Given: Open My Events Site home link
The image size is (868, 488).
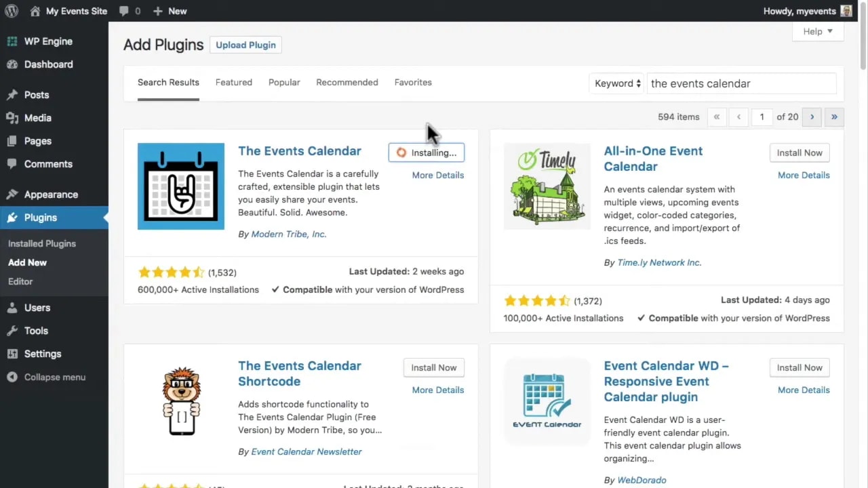Looking at the screenshot, I should point(68,11).
